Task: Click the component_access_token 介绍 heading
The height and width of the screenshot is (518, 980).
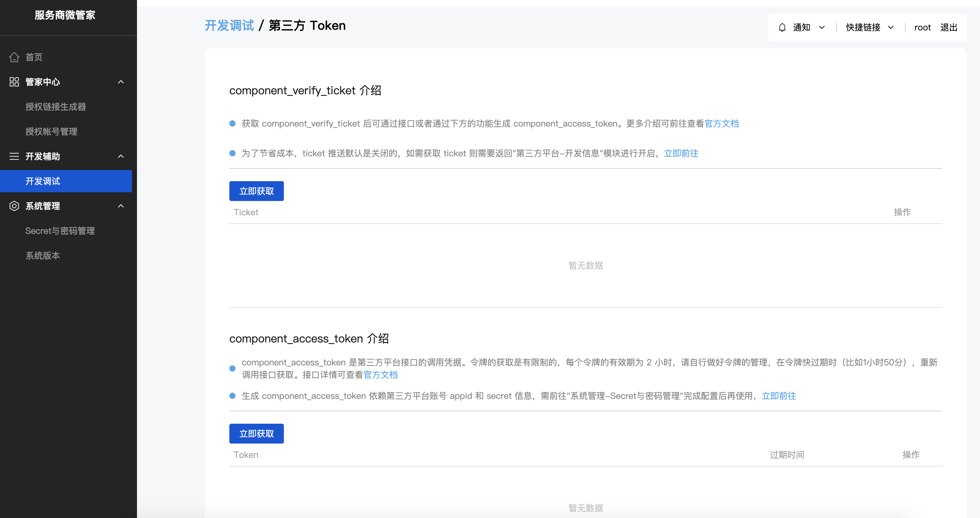Action: pos(309,339)
